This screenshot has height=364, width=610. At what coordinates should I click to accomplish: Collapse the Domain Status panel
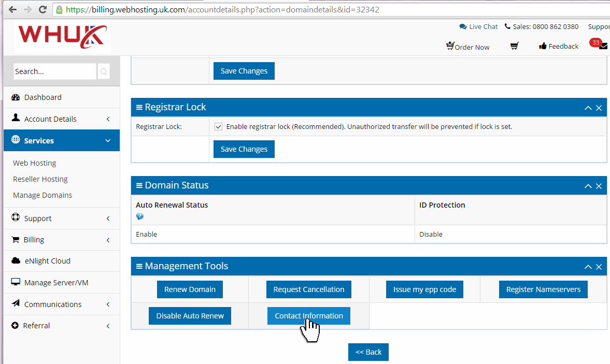(588, 186)
